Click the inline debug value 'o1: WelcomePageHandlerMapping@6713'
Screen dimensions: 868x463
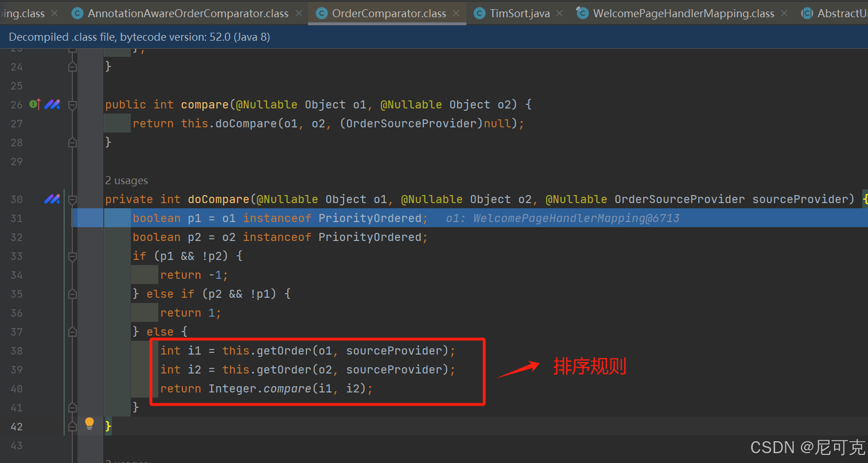(x=563, y=218)
